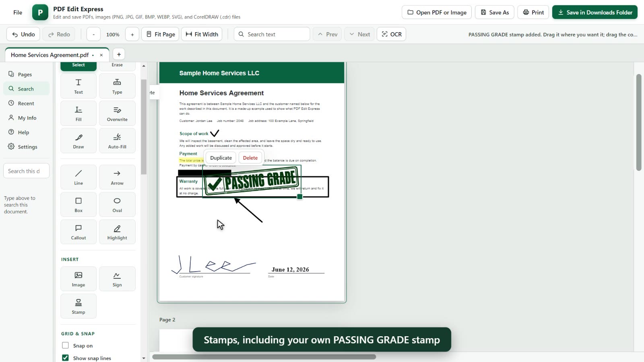Click the Undo button
644x362 pixels.
[x=23, y=34]
